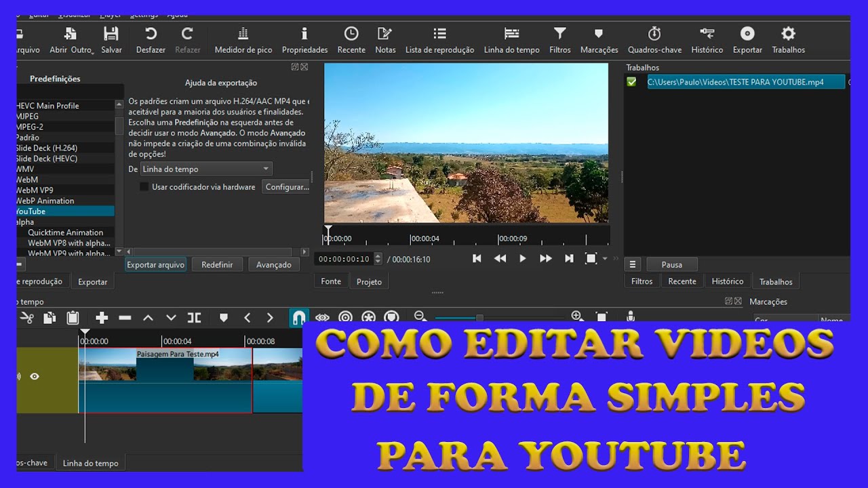Click the Paisagem Para Teste.mp4 clip

[165, 380]
